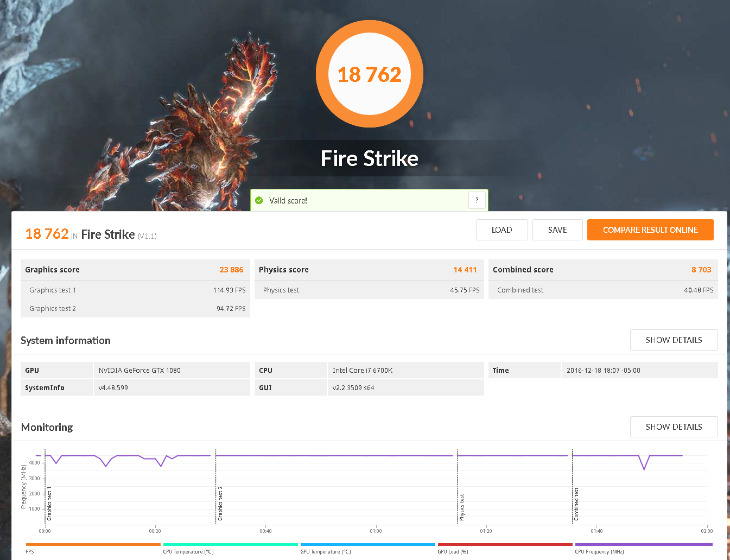Show details for System information
This screenshot has width=730, height=560.
(674, 340)
